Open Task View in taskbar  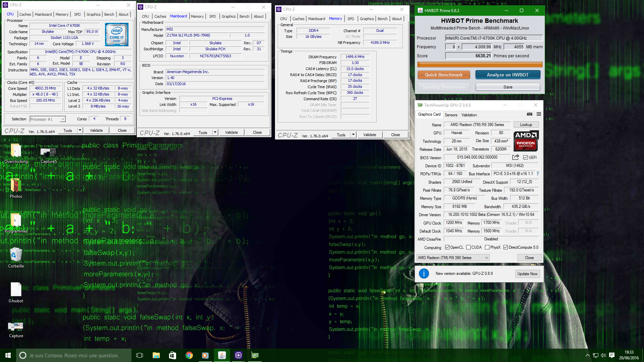pos(140,355)
